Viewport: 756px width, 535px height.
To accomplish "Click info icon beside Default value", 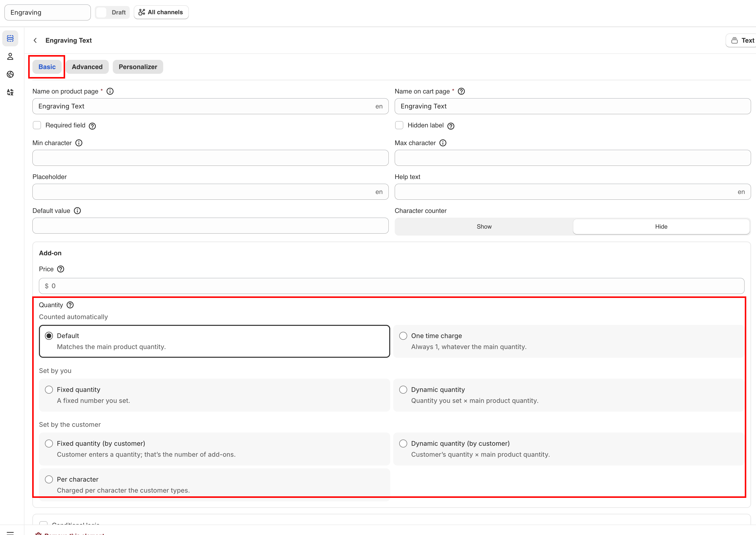I will (78, 211).
